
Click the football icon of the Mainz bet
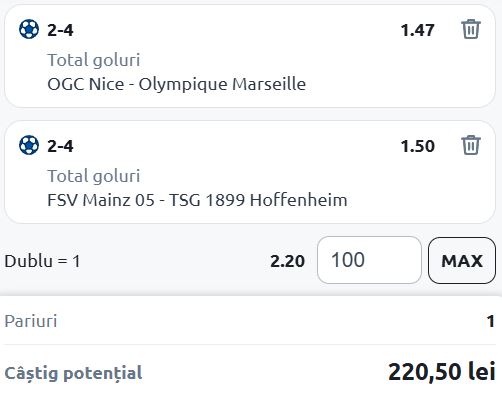(x=29, y=145)
